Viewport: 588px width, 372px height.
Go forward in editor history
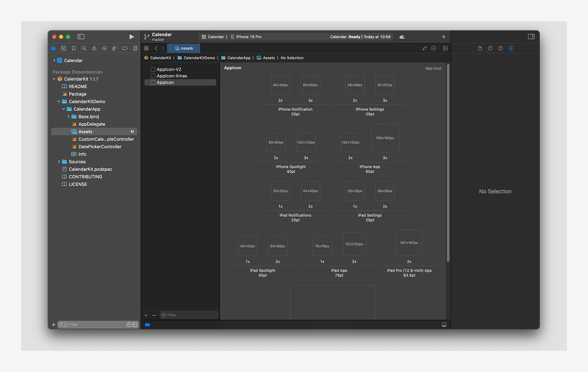click(x=163, y=48)
